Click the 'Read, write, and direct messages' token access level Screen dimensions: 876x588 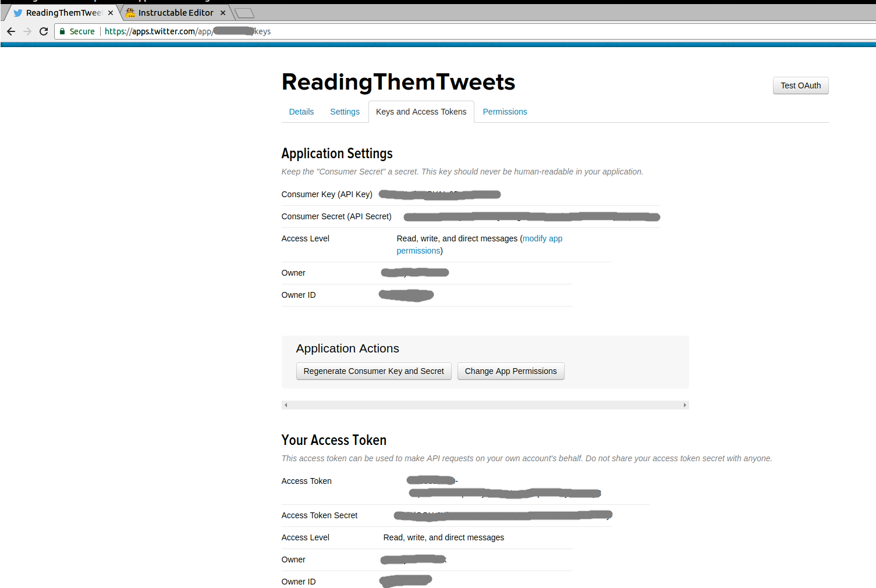[444, 537]
